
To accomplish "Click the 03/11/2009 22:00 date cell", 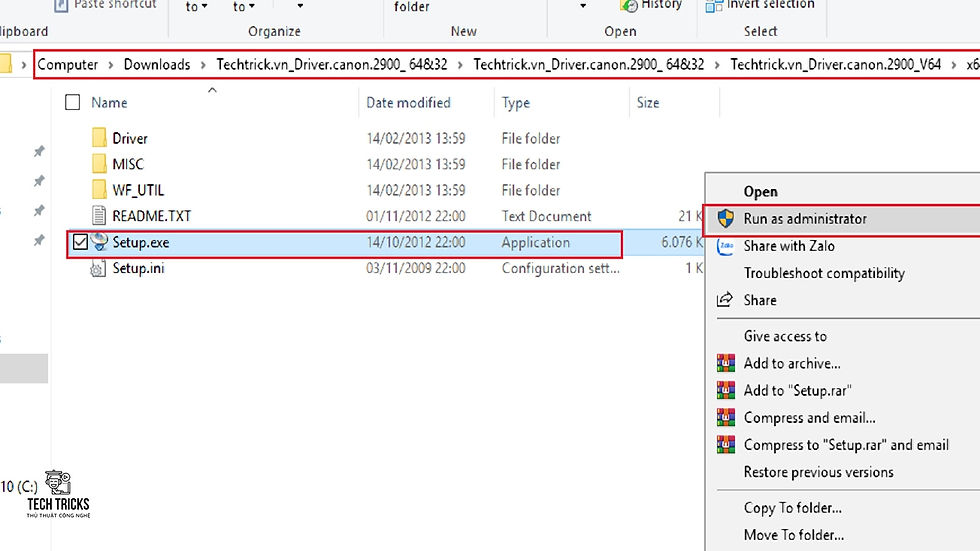I will click(x=416, y=269).
